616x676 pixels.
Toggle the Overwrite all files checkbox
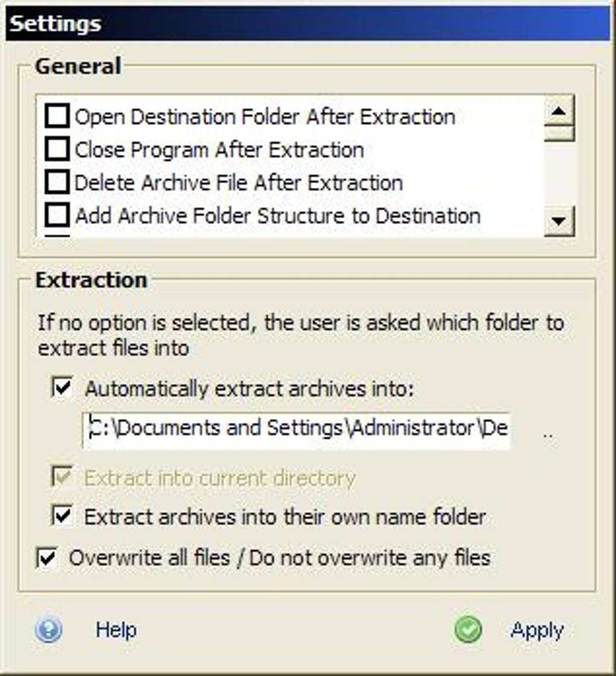[47, 557]
